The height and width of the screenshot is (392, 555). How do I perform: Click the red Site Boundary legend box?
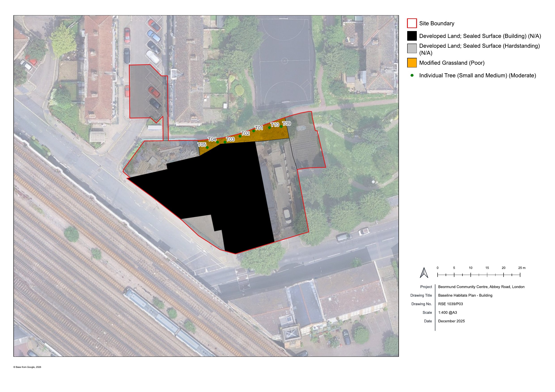click(412, 23)
